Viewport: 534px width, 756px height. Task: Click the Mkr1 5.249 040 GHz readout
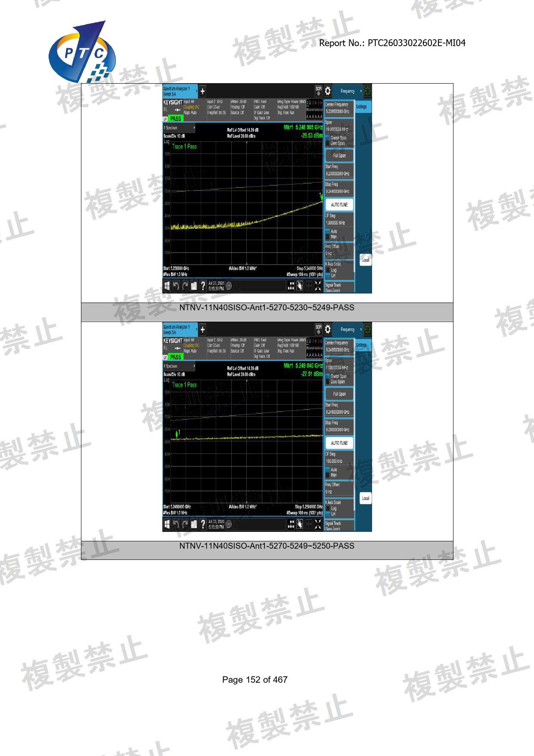[303, 366]
